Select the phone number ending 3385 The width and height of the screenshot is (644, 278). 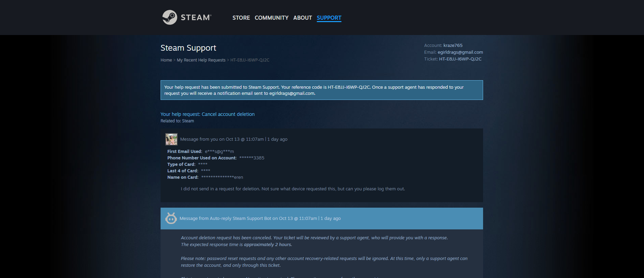point(252,158)
